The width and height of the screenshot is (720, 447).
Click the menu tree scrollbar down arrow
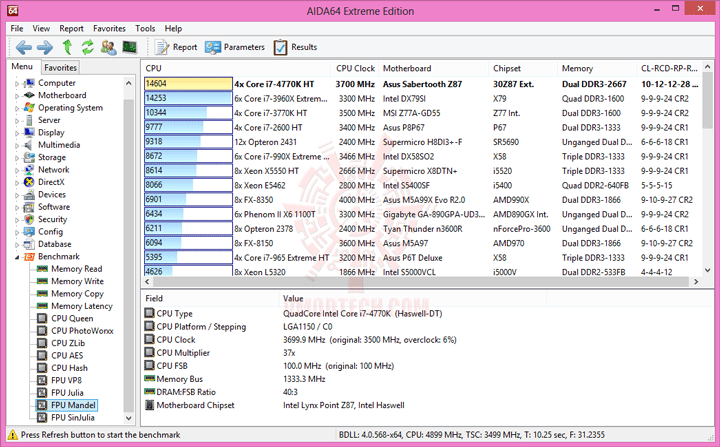129,418
